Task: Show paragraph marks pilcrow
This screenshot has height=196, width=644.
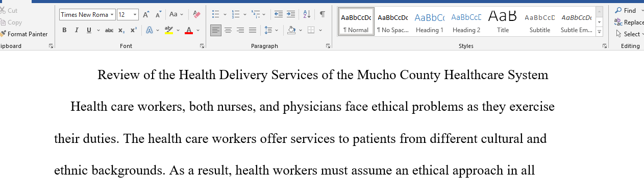Action: [x=323, y=15]
